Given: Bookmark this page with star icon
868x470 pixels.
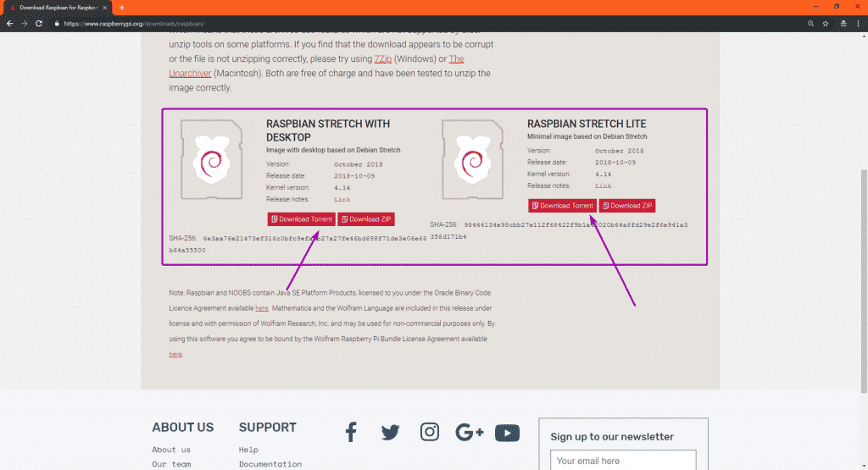Looking at the screenshot, I should tap(825, 24).
